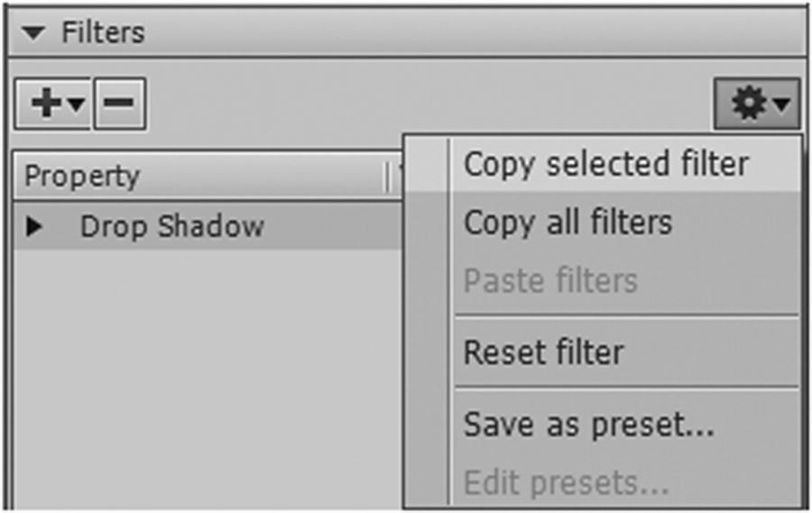This screenshot has width=812, height=513.
Task: Select Save as preset... option
Action: pyautogui.click(x=588, y=424)
